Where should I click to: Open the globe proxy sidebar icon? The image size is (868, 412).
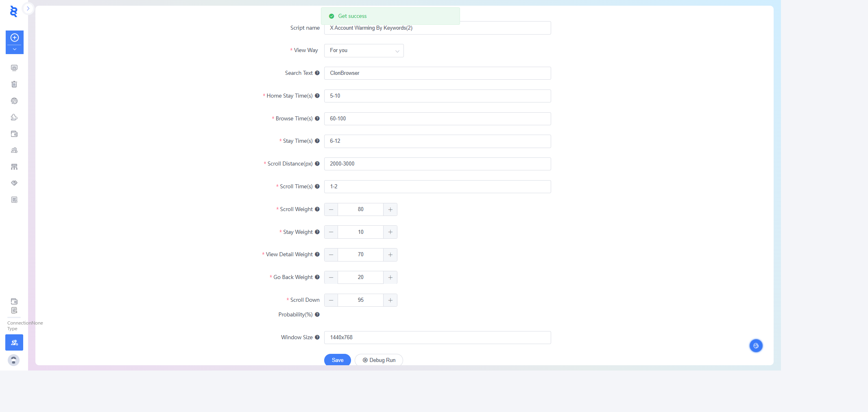(x=14, y=101)
